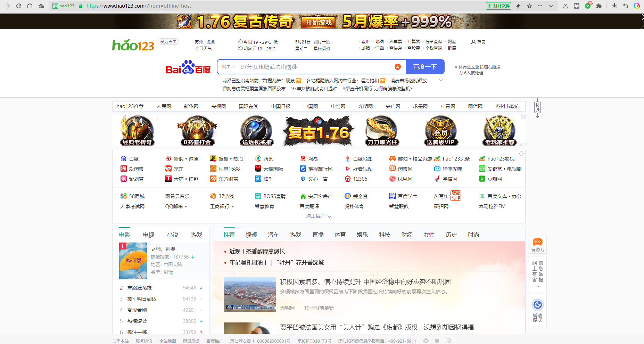The image size is (644, 344).
Task: Click 切换 to change city
Action: [x=210, y=42]
